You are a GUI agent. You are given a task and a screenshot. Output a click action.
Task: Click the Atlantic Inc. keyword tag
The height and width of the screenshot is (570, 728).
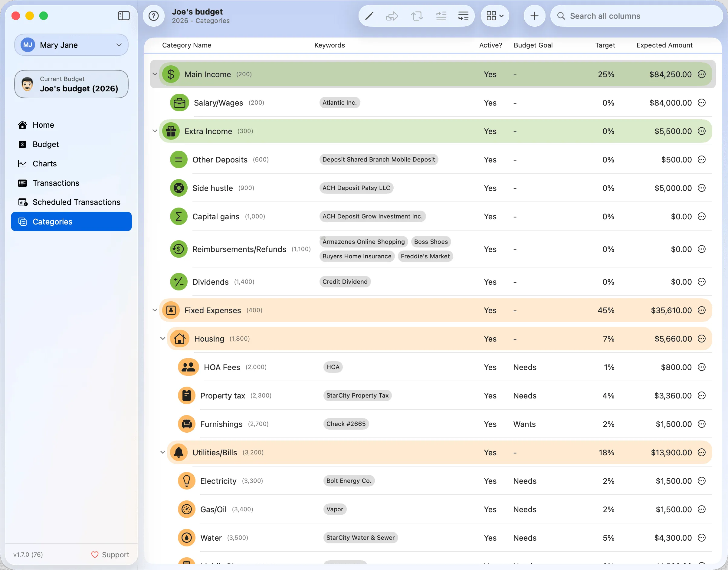pyautogui.click(x=339, y=103)
